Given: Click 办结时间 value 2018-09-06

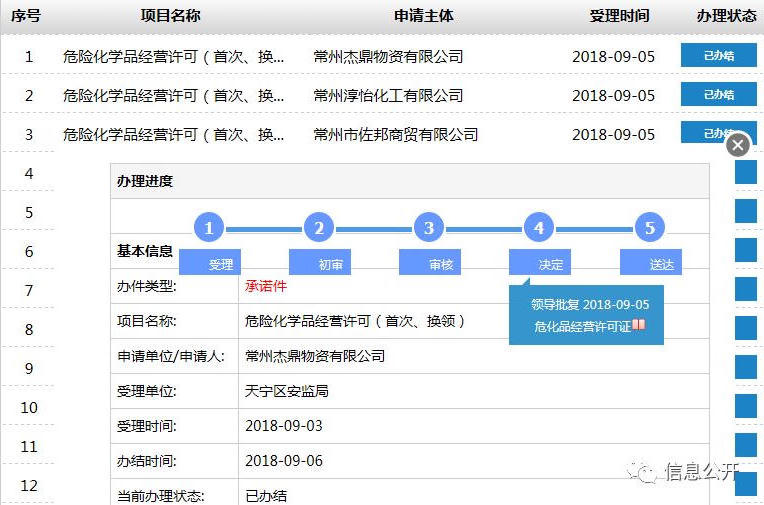Looking at the screenshot, I should click(x=284, y=461).
